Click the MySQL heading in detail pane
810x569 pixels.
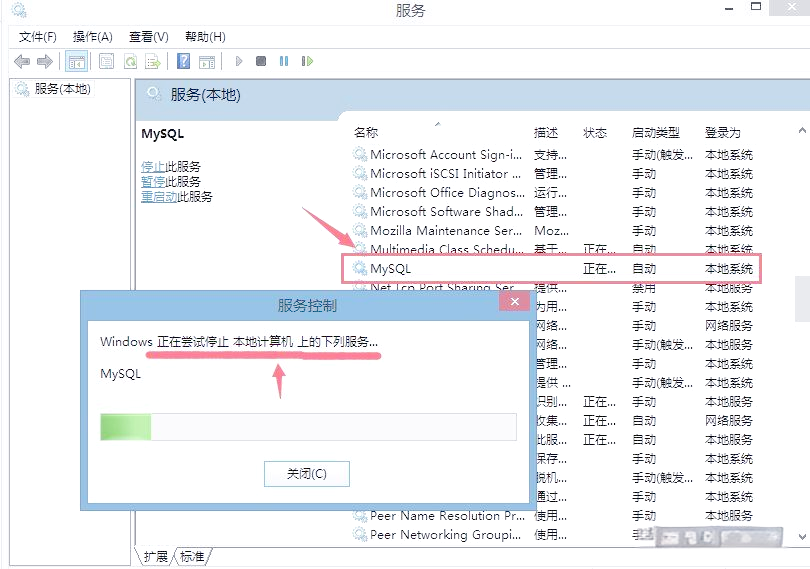click(163, 134)
